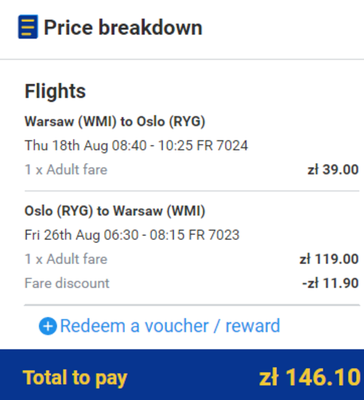Screen dimensions: 364x400
Task: Click the divider line between the two flights
Action: pyautogui.click(x=192, y=191)
